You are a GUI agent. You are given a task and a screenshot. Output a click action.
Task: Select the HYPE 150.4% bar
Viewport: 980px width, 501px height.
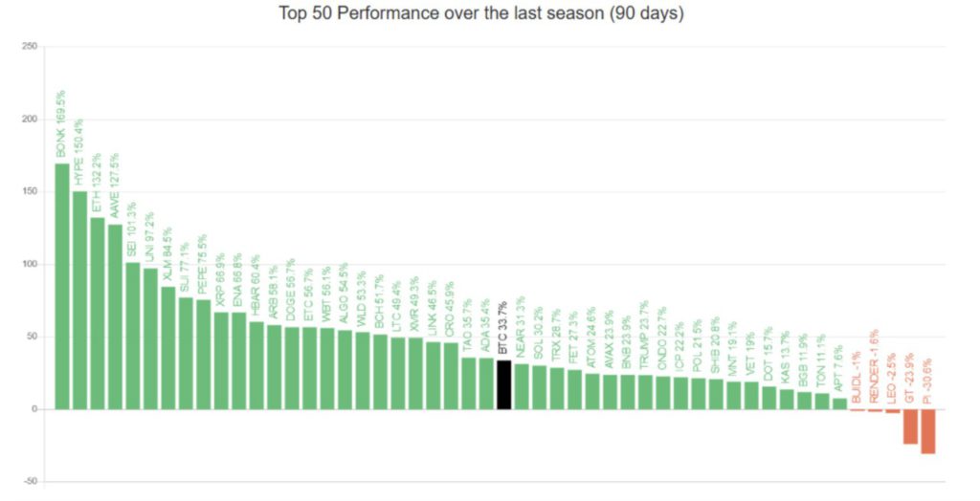(x=79, y=300)
